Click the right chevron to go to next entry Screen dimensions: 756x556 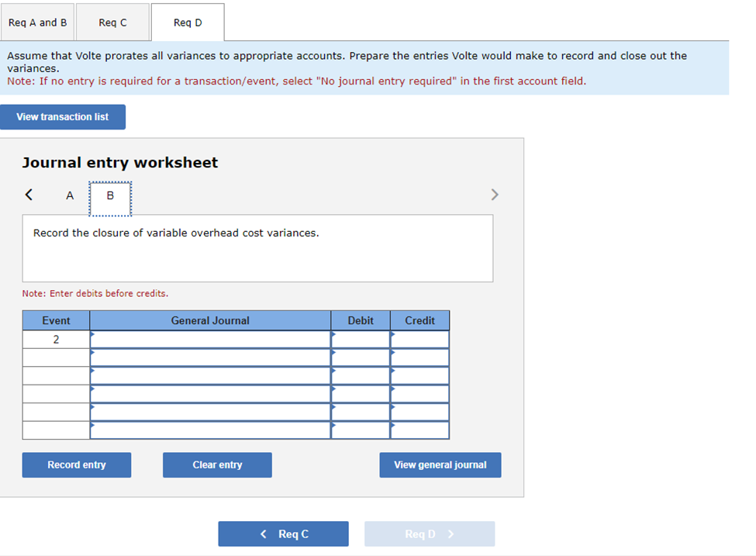point(495,195)
